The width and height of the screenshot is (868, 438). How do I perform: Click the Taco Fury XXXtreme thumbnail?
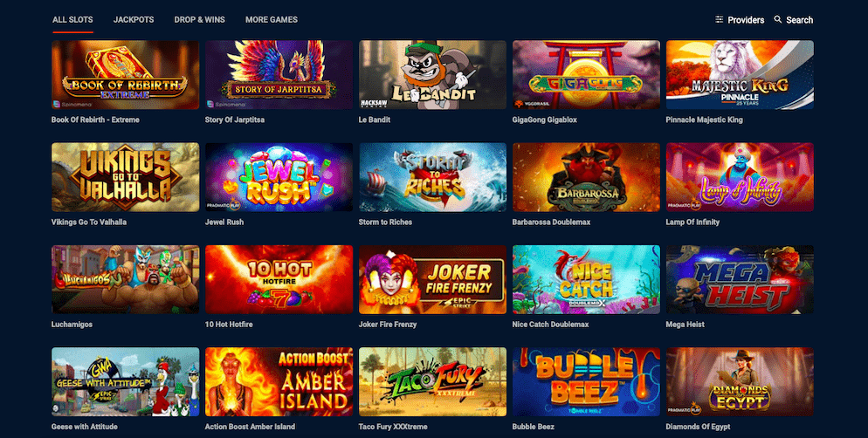pos(432,381)
